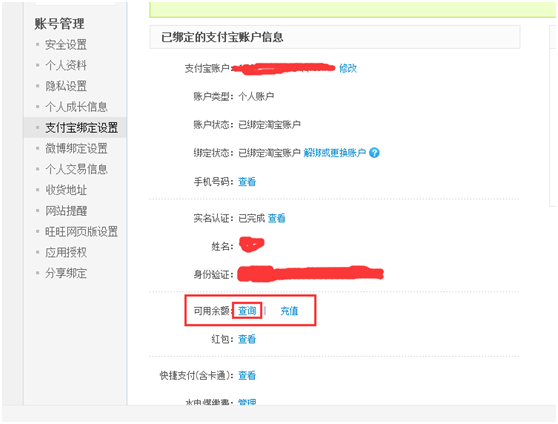
Task: Open 个人交易信息 in sidebar
Action: pyautogui.click(x=76, y=169)
